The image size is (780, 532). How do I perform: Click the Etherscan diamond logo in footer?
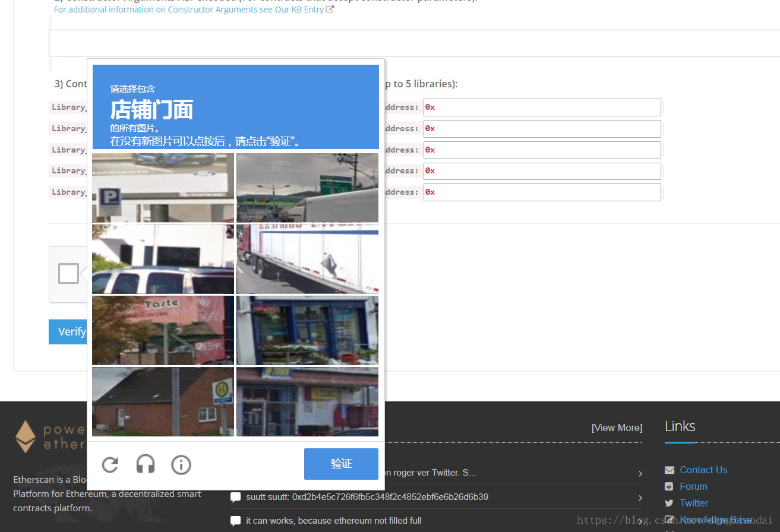click(x=26, y=436)
